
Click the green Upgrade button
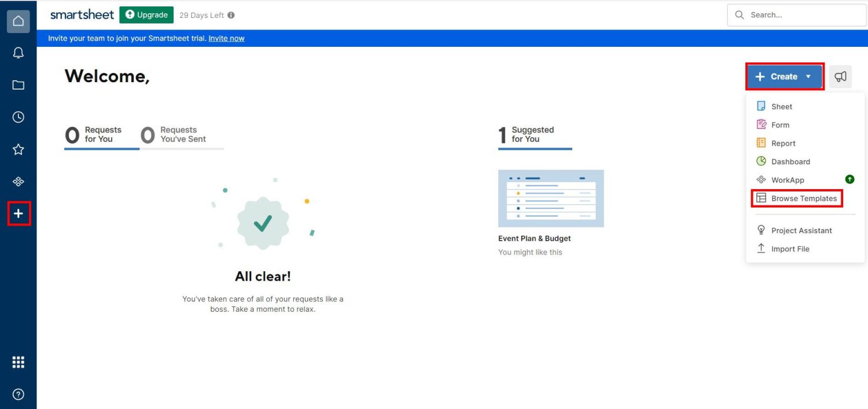pos(146,14)
